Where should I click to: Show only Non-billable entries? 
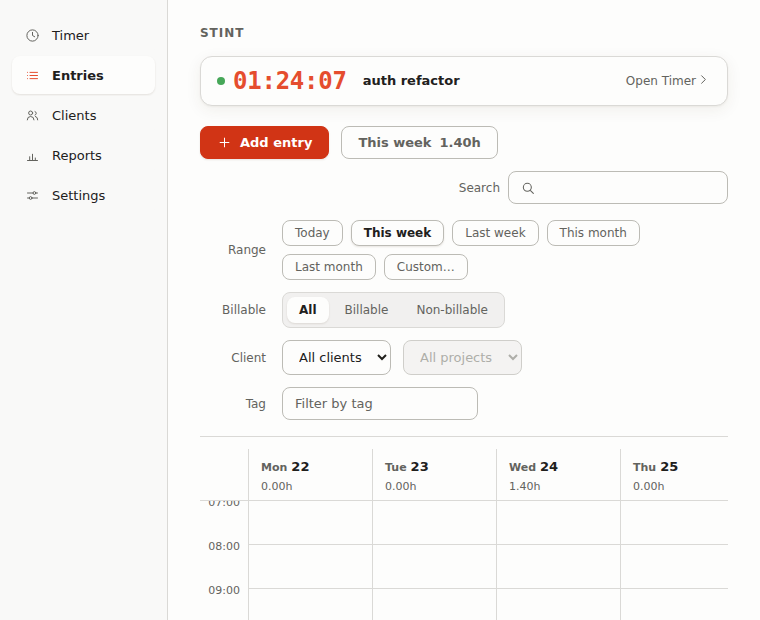pyautogui.click(x=452, y=310)
